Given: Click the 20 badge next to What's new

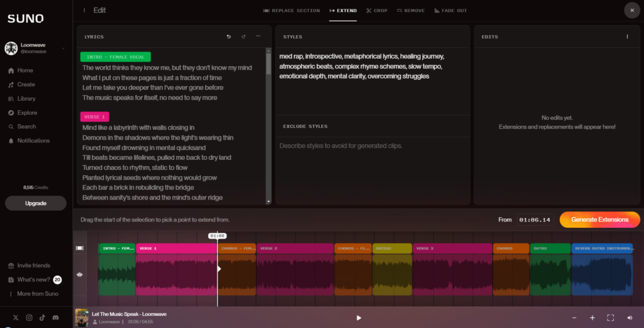Looking at the screenshot, I should (57, 280).
